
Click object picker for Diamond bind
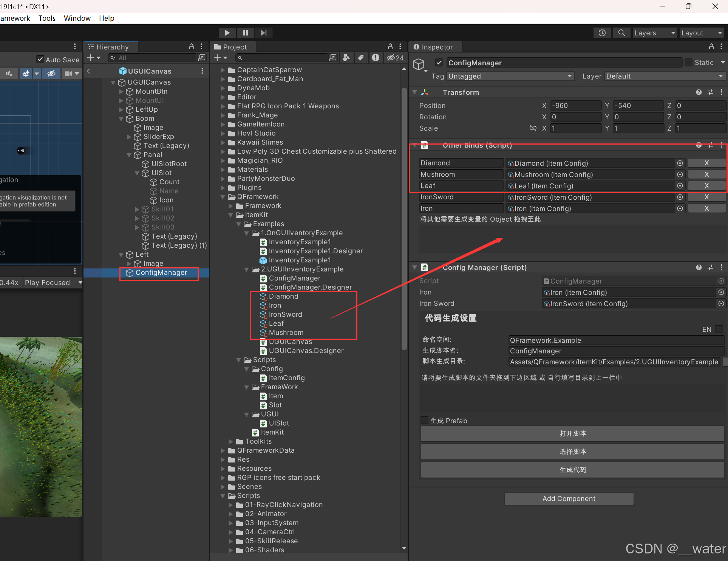point(680,163)
